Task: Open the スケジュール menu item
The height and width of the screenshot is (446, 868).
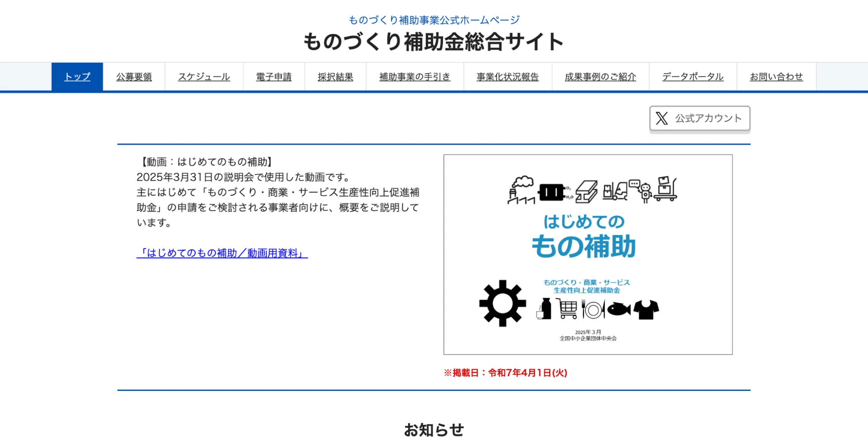Action: (204, 77)
